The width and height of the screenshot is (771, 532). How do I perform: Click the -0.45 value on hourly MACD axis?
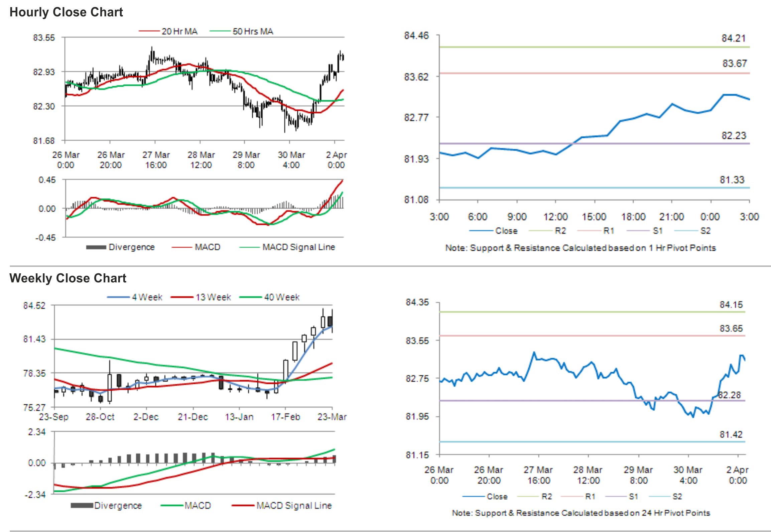[x=46, y=238]
